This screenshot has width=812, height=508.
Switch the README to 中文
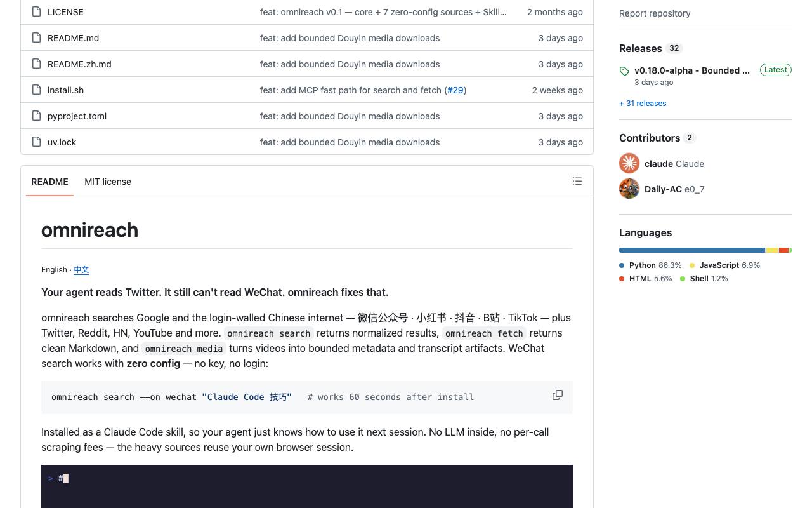tap(81, 270)
